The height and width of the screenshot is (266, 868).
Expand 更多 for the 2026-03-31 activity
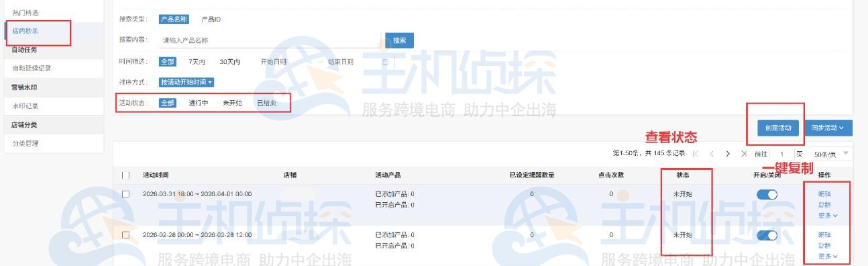828,215
